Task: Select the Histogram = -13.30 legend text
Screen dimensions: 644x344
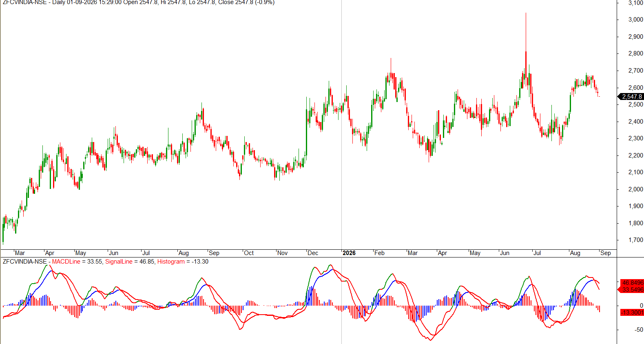Action: click(x=183, y=262)
